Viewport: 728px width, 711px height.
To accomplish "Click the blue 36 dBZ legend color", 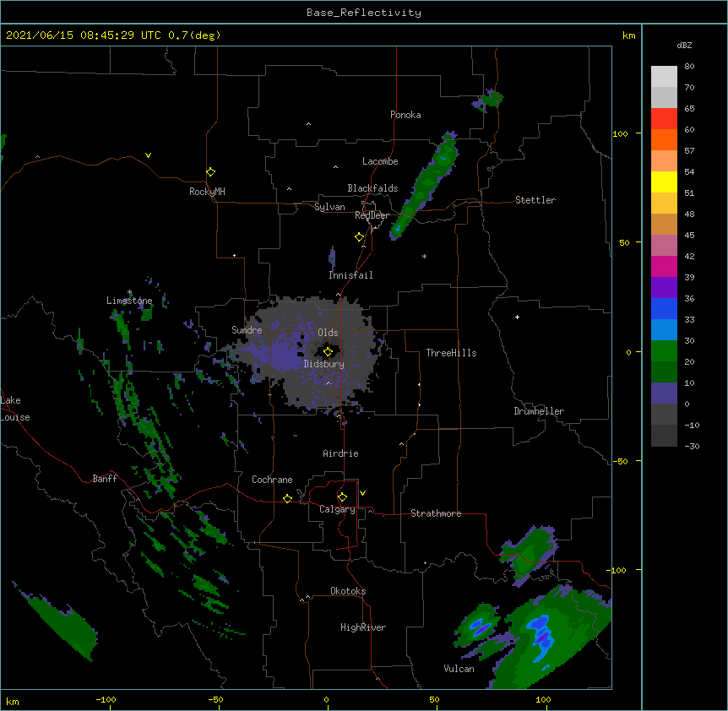I will (x=664, y=308).
